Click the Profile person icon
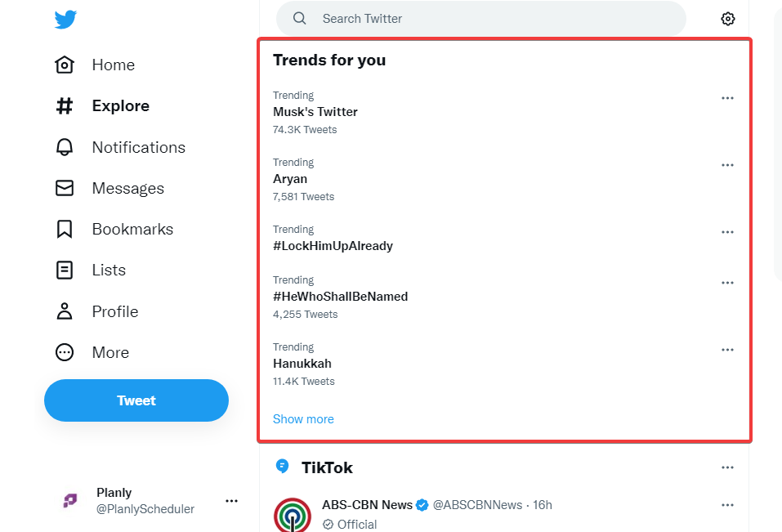The height and width of the screenshot is (532, 782). [x=65, y=311]
